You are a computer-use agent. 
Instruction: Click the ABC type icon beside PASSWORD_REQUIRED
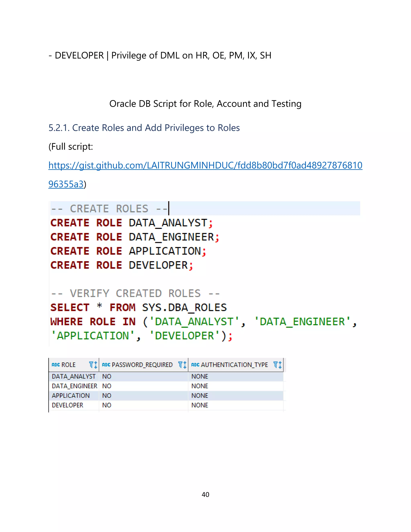click(x=106, y=365)
